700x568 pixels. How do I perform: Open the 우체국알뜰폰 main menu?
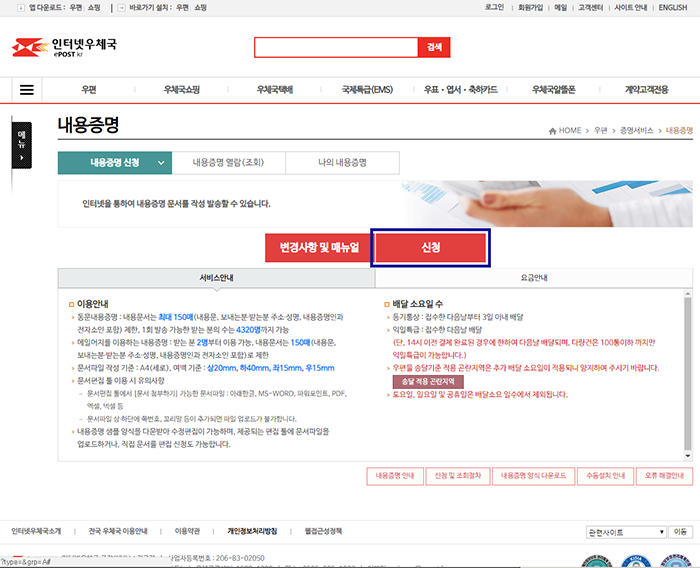click(x=554, y=90)
